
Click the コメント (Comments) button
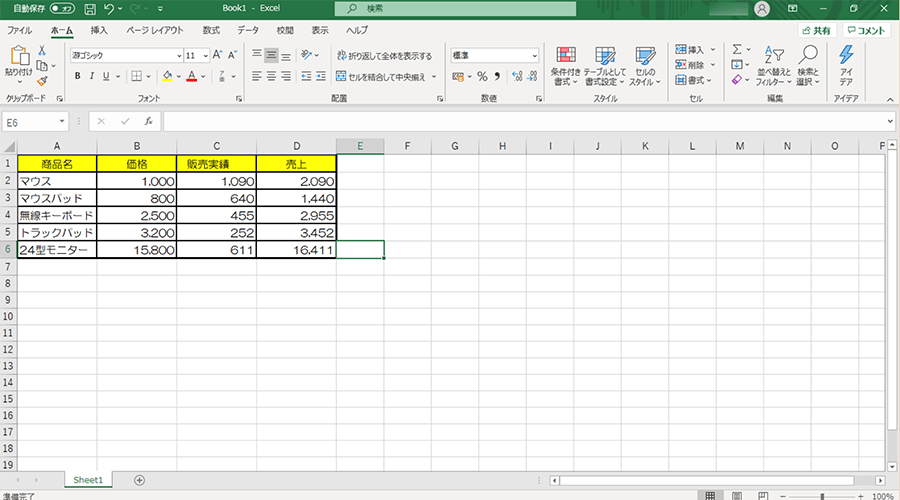(x=866, y=31)
